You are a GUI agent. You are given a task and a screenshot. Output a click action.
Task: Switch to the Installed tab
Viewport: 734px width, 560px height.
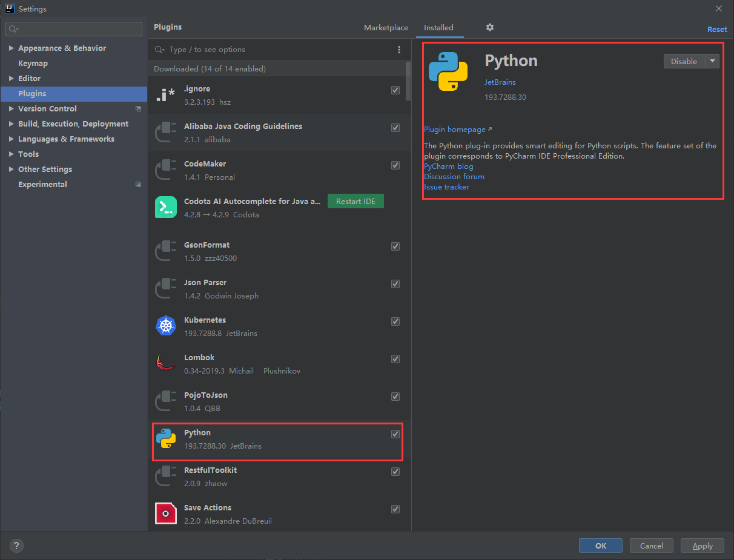pos(438,28)
